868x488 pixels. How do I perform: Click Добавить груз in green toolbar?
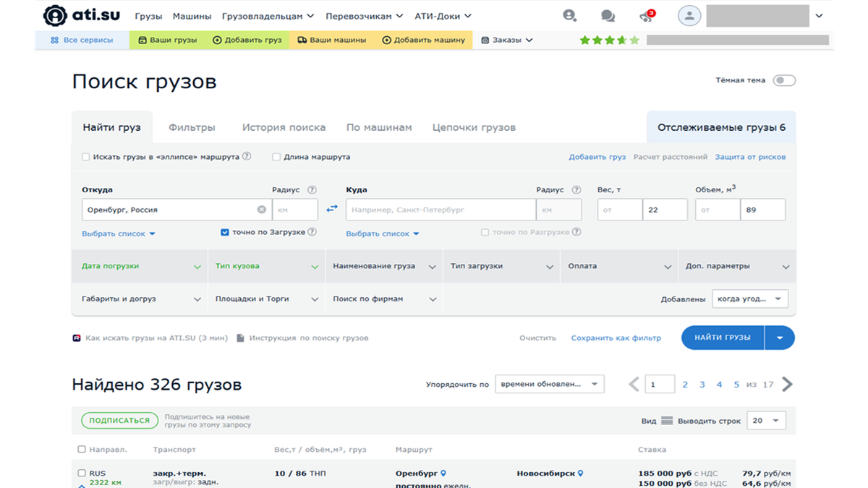click(247, 40)
